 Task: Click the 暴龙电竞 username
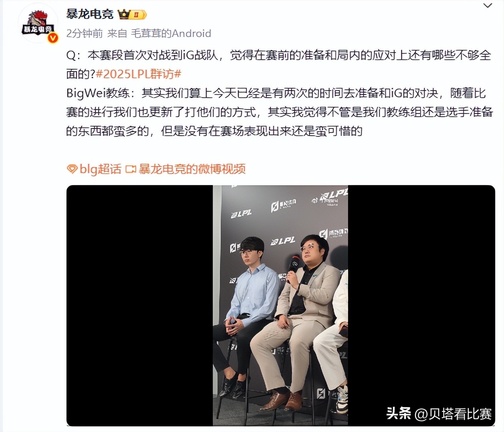tap(90, 14)
